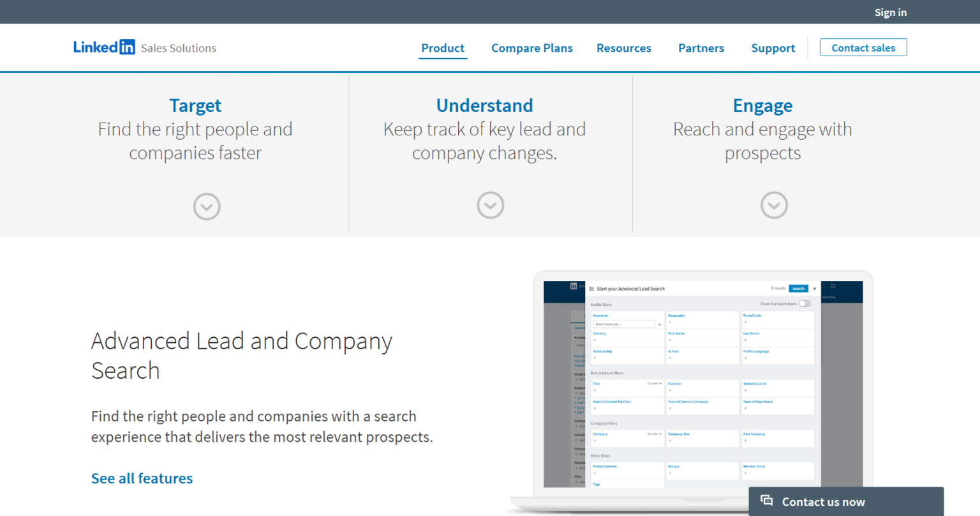
Task: Open the Compare Plans page
Action: click(532, 48)
